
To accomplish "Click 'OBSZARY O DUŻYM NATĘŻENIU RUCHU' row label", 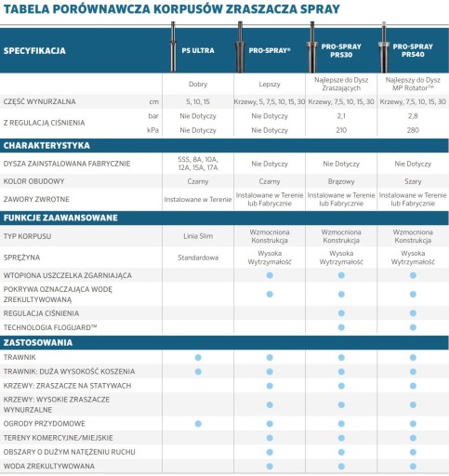I will pos(70,452).
